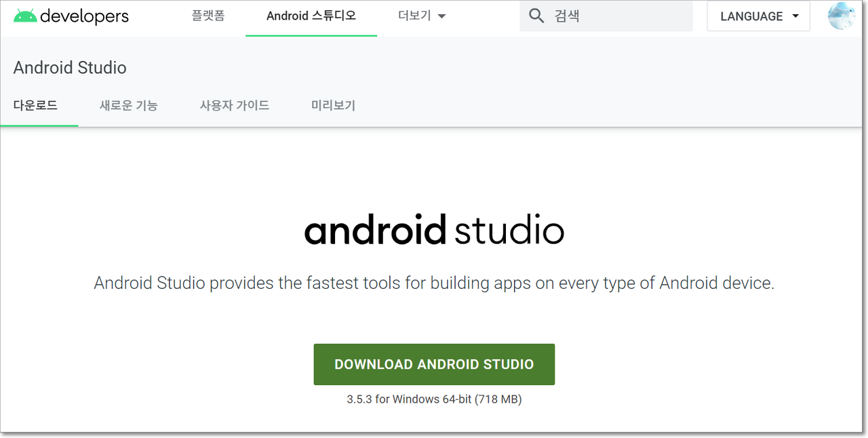
Task: Open the 사용자 가이드 tab
Action: click(x=235, y=105)
